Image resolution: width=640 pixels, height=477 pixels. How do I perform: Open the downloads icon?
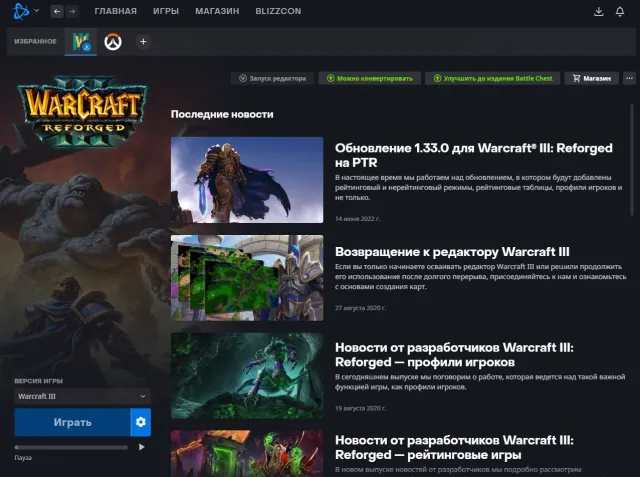pos(599,11)
